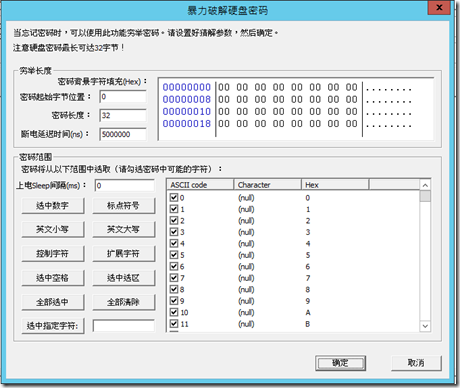Click (null) character cell in row 5
460x388 pixels.
246,255
